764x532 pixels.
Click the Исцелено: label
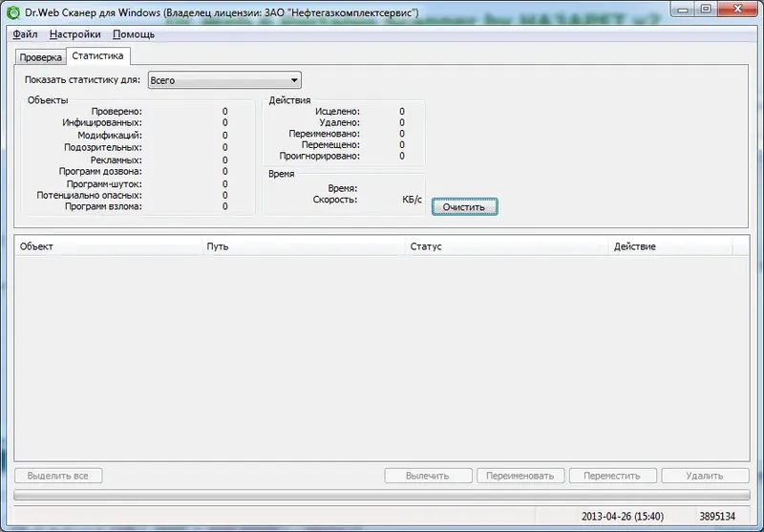(337, 112)
